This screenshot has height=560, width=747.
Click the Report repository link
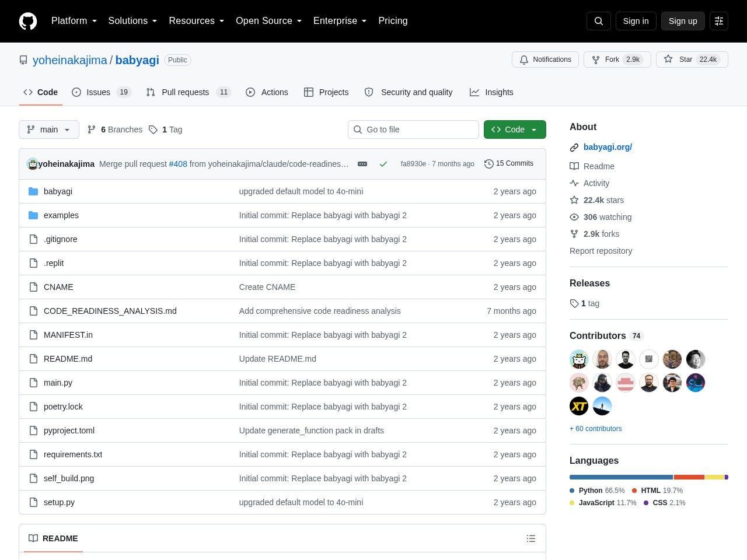click(x=601, y=251)
